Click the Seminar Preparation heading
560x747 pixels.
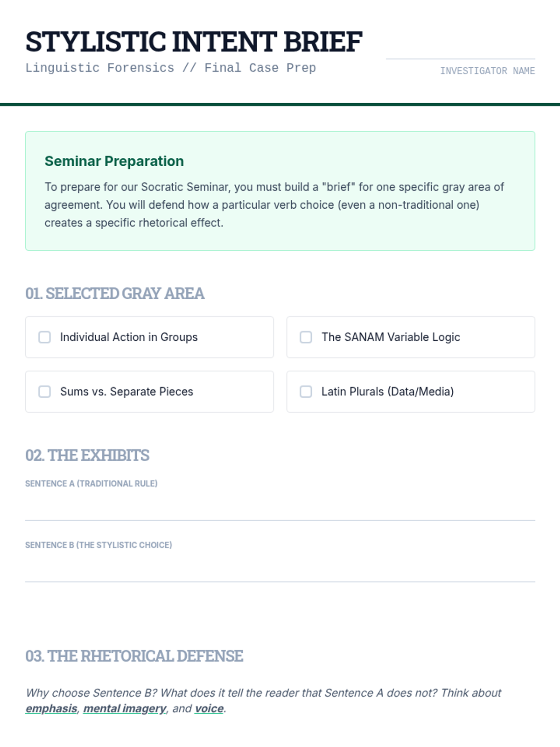click(114, 161)
